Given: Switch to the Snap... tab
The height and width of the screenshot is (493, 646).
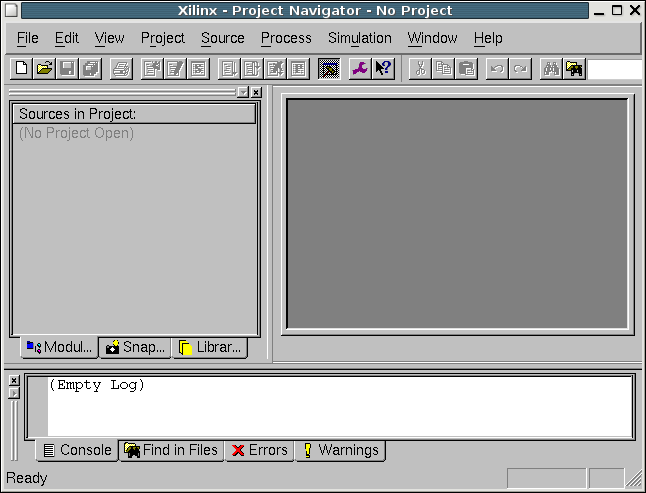Looking at the screenshot, I should coord(135,347).
